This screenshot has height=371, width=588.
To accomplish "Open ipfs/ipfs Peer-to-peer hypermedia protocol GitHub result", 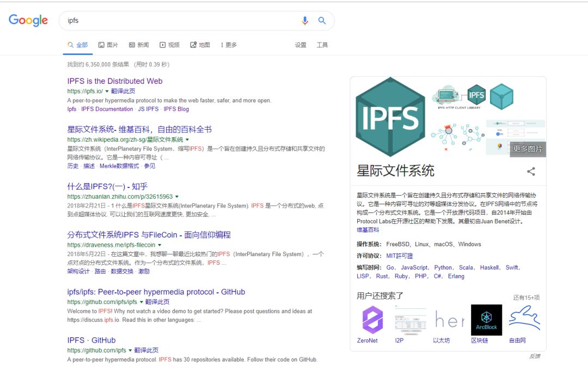I will pyautogui.click(x=156, y=292).
